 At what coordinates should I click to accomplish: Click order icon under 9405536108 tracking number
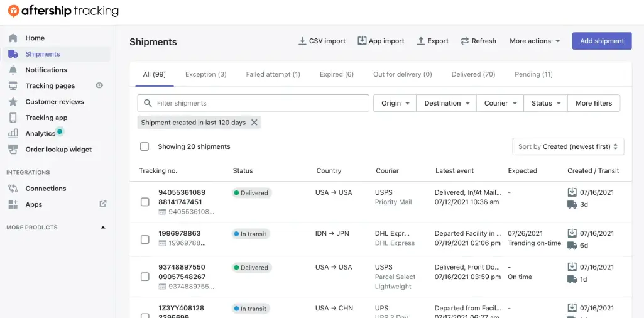[x=162, y=212]
